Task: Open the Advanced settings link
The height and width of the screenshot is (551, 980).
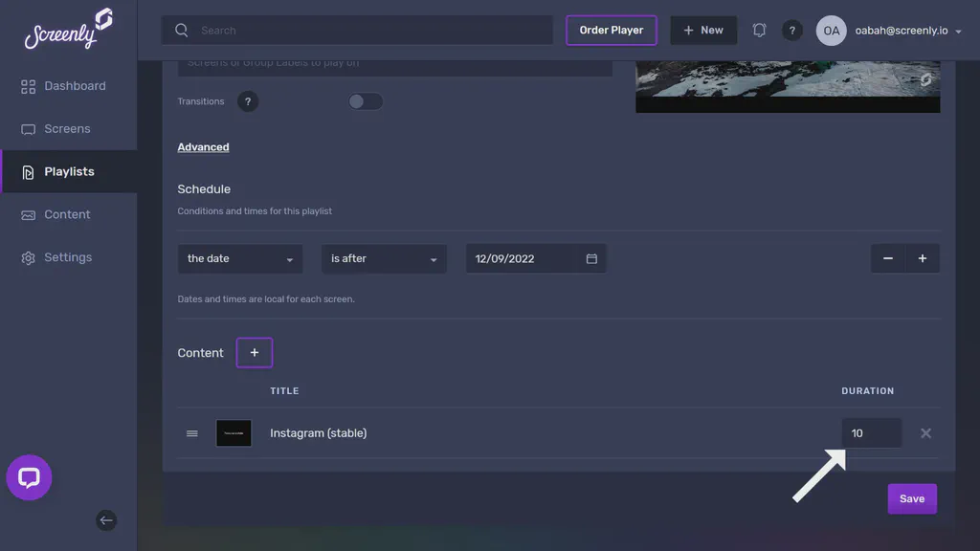Action: 203,146
